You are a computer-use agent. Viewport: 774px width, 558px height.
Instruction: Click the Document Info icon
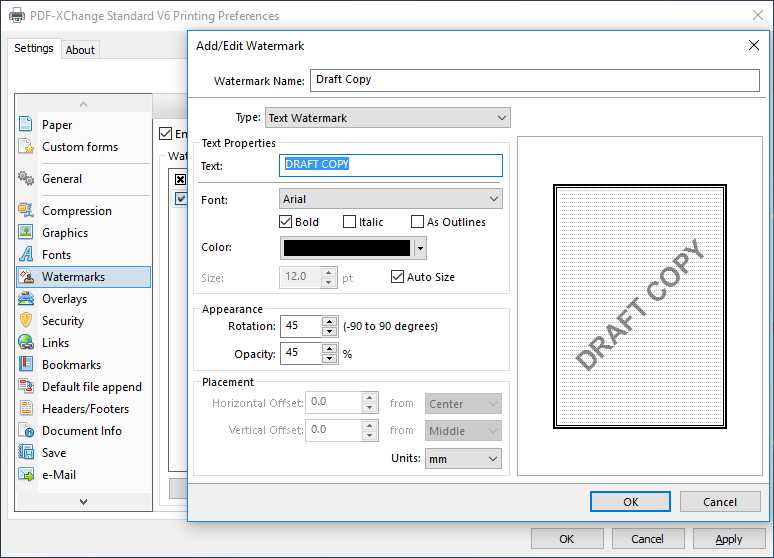[x=26, y=430]
